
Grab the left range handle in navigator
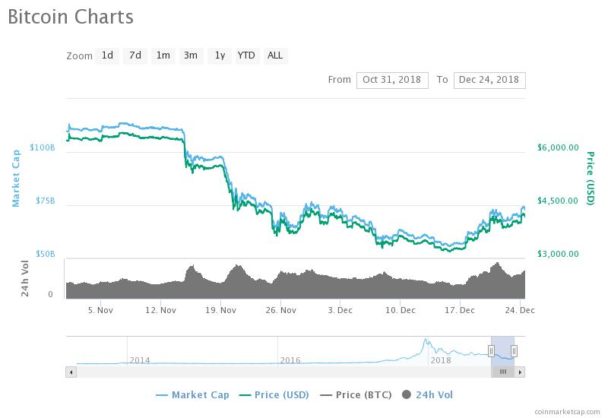point(491,351)
